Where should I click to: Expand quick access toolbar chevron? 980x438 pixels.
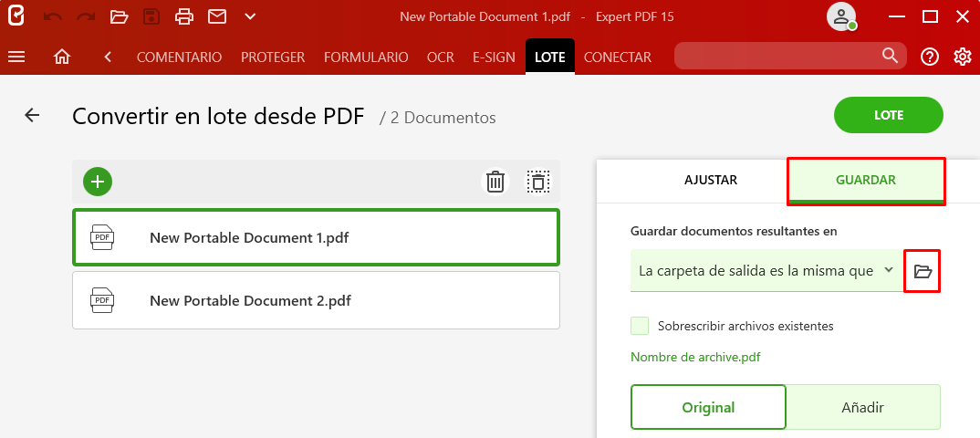pyautogui.click(x=250, y=16)
